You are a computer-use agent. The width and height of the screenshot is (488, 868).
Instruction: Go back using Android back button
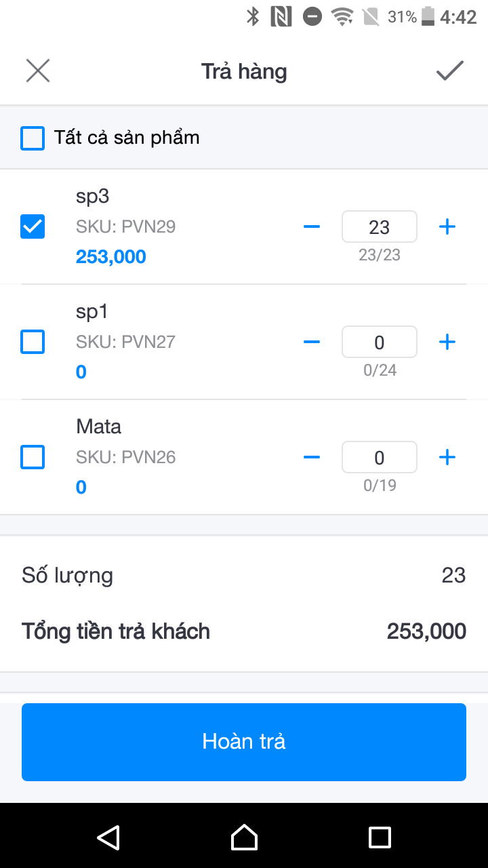[108, 837]
